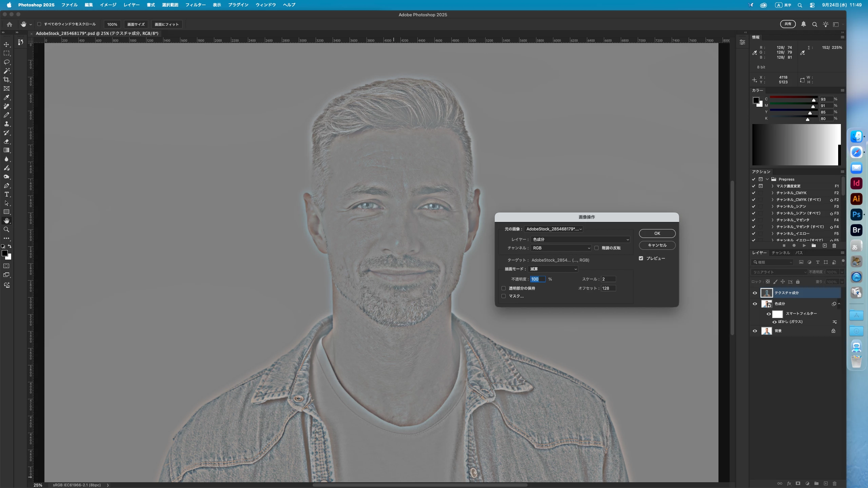
Task: Expand the マスク濃度変更 action
Action: pos(772,186)
